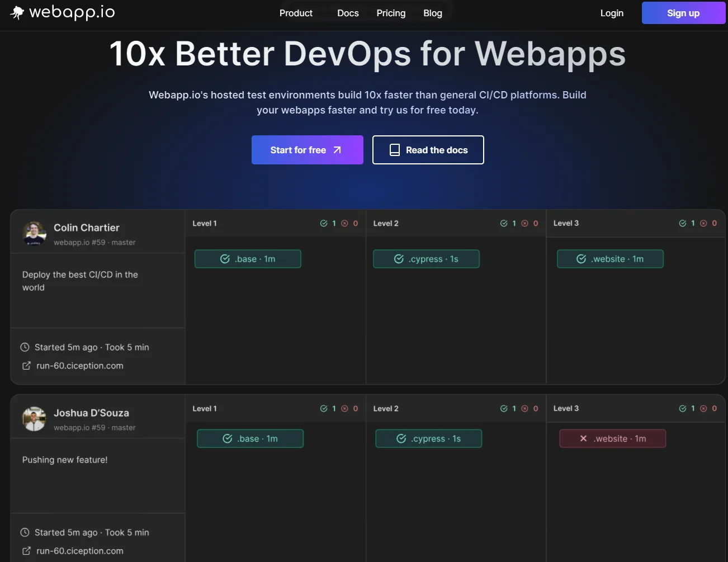
Task: Click failed count icon in Joshua's Level 2 header
Action: [x=525, y=409]
